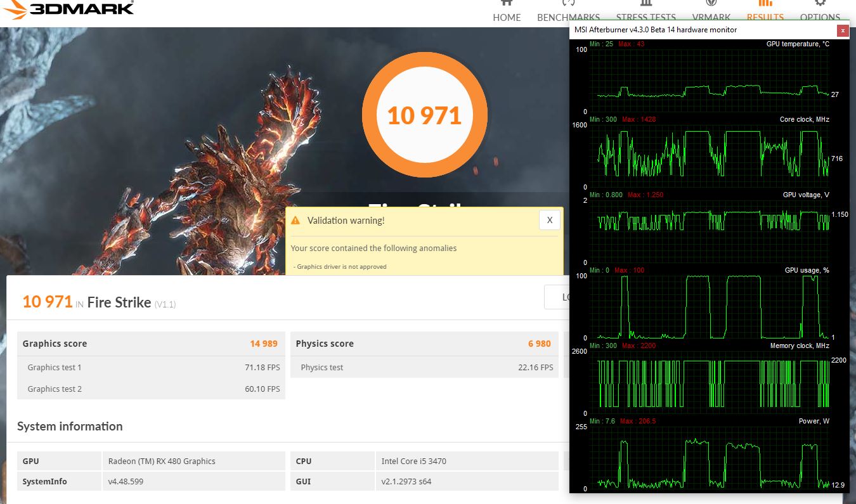Click the 'Power, W' graph label
Screen dimensions: 856x504
click(814, 421)
